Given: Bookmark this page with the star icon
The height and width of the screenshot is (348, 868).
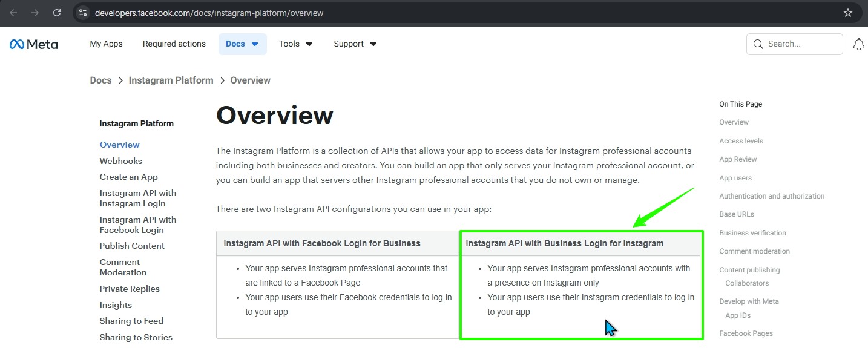Looking at the screenshot, I should click(x=847, y=13).
